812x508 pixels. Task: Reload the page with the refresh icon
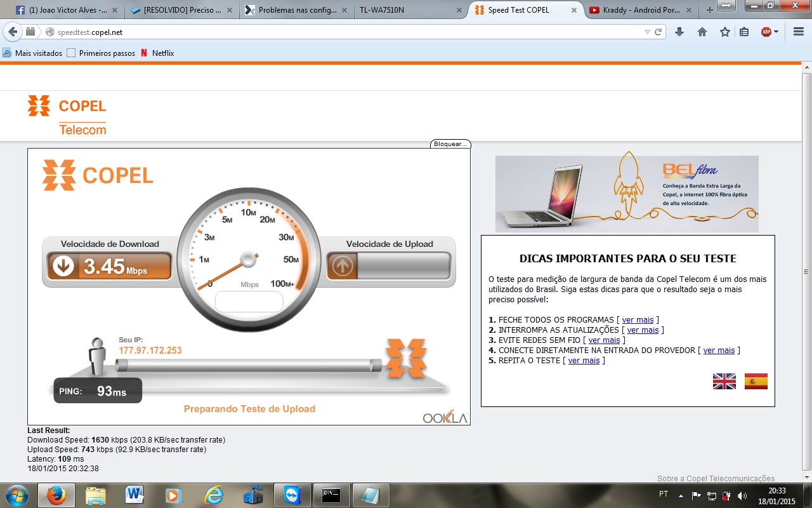click(x=658, y=32)
